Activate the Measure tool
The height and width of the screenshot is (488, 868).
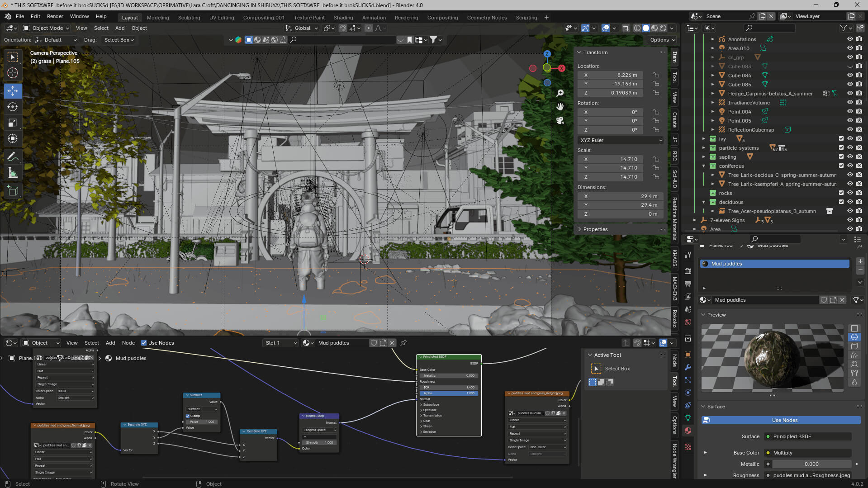point(13,173)
